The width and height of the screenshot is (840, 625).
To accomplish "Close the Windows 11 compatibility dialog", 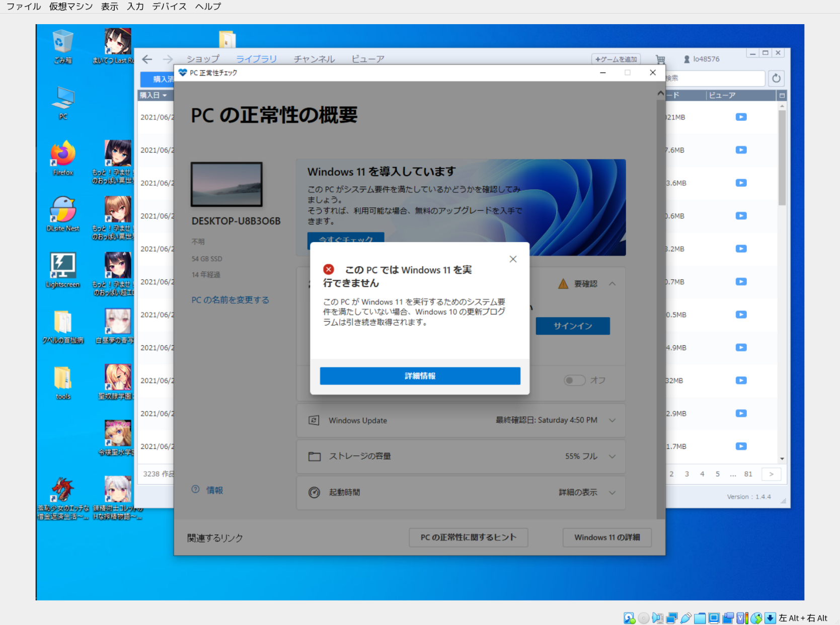I will (513, 259).
